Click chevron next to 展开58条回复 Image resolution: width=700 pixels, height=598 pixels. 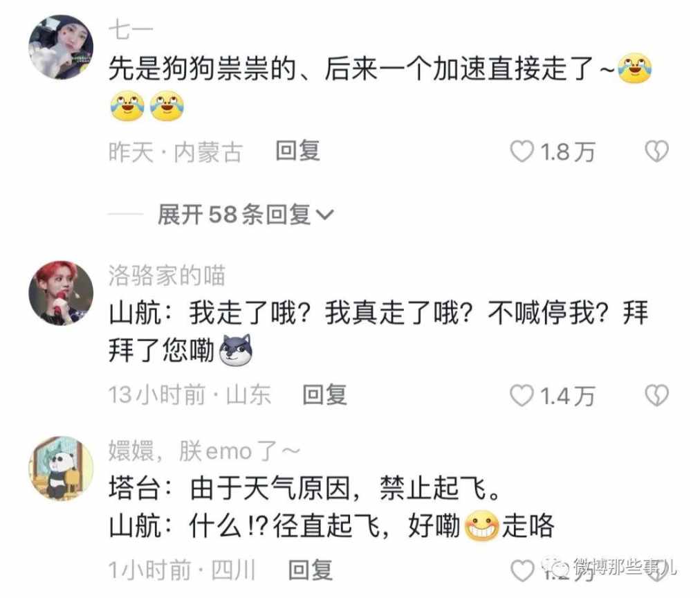point(324,215)
